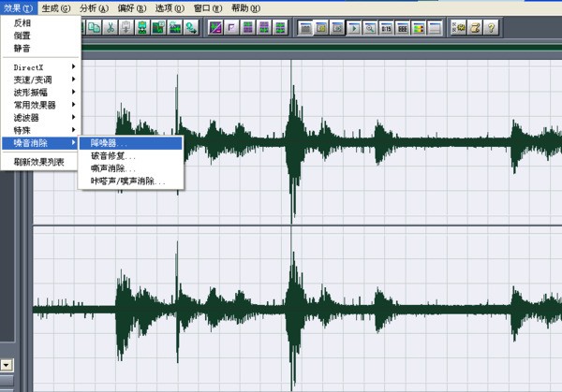Click the Copy icon in toolbar
Screen dimensions: 562x392
[95, 27]
